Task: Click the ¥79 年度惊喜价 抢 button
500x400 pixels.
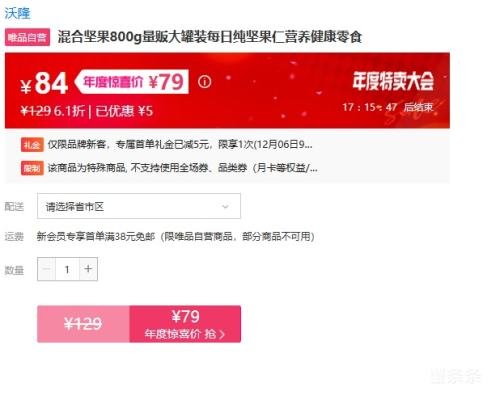Action: click(x=185, y=324)
